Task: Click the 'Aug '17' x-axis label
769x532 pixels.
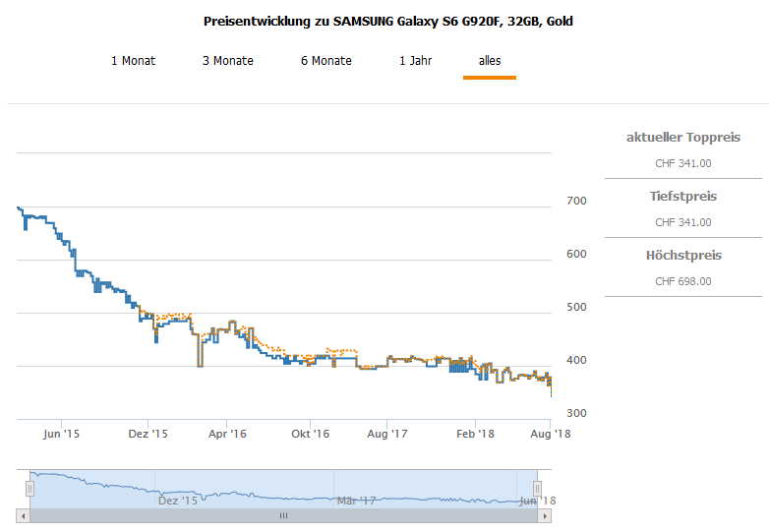Action: (388, 434)
